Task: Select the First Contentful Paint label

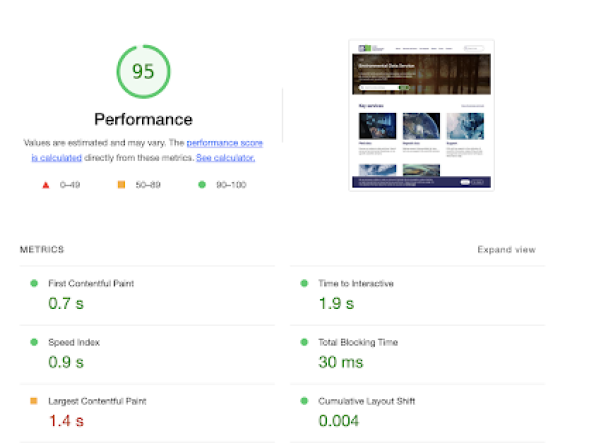Action: (x=91, y=283)
